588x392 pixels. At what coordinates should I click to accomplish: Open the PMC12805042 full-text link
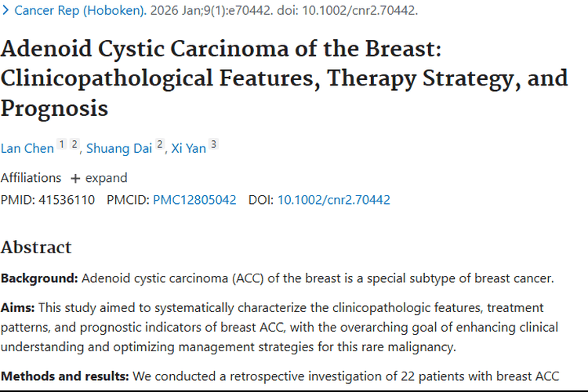tap(194, 200)
